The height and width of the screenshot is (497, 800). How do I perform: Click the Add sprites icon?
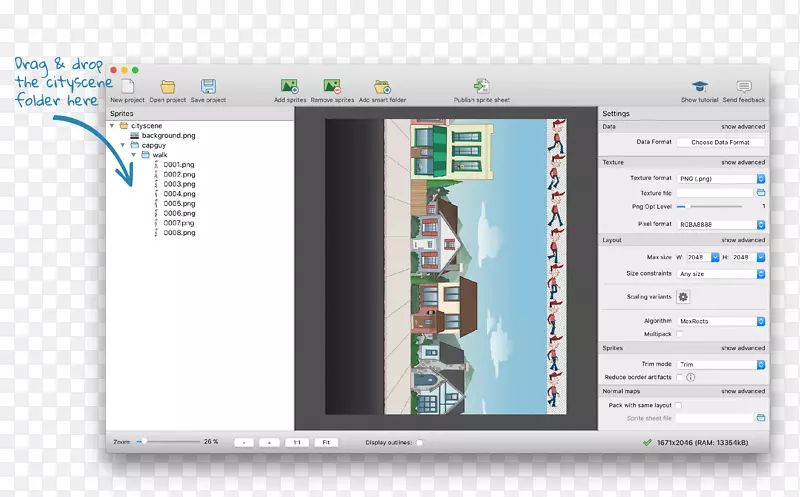290,87
